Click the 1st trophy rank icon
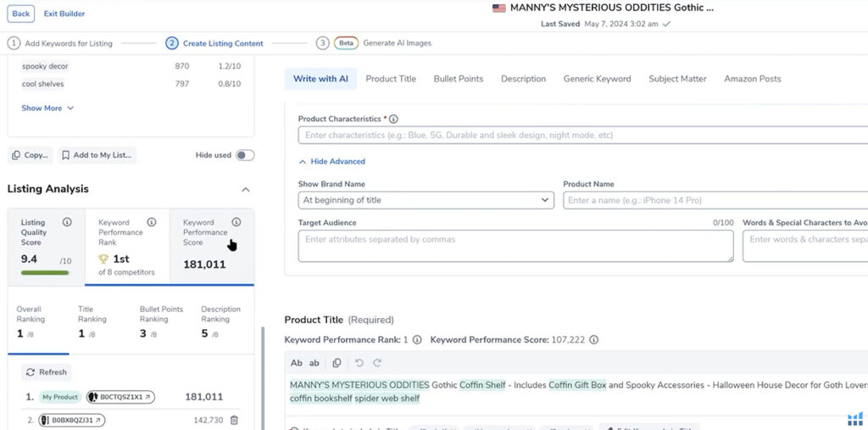The width and height of the screenshot is (868, 430). 103,259
